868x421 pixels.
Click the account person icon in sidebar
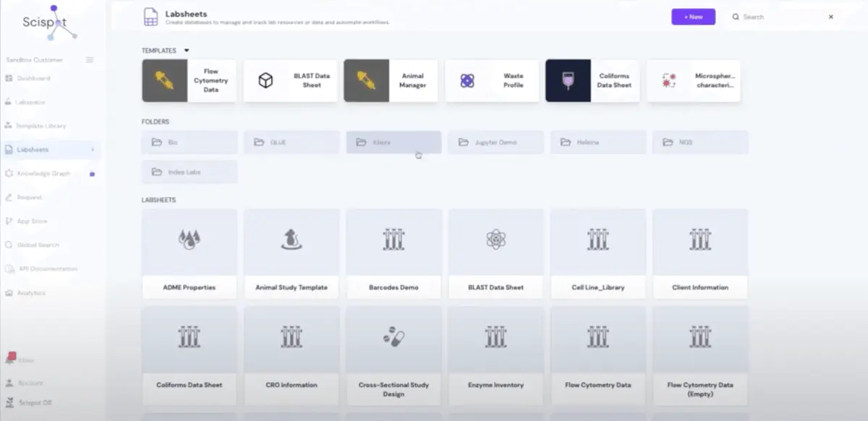pos(10,383)
